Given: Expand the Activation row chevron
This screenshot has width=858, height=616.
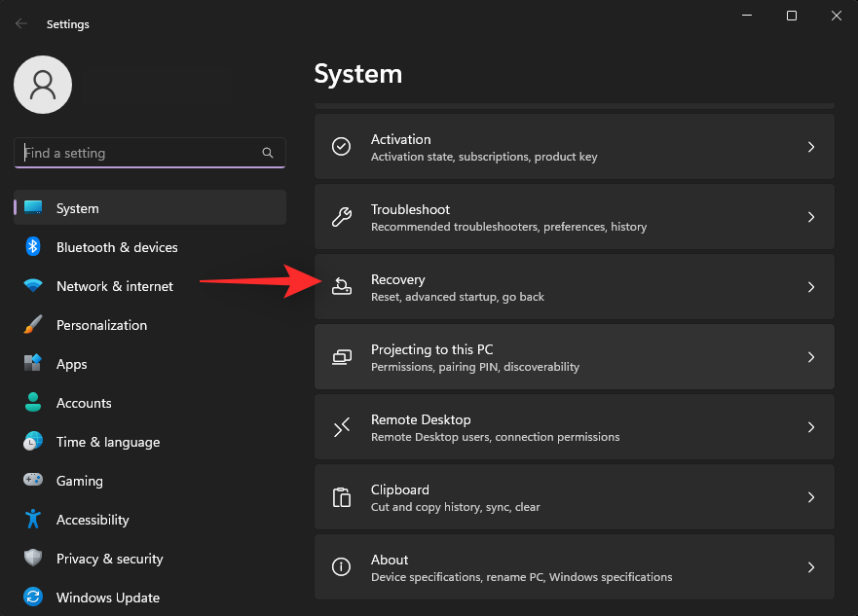Looking at the screenshot, I should (x=811, y=146).
